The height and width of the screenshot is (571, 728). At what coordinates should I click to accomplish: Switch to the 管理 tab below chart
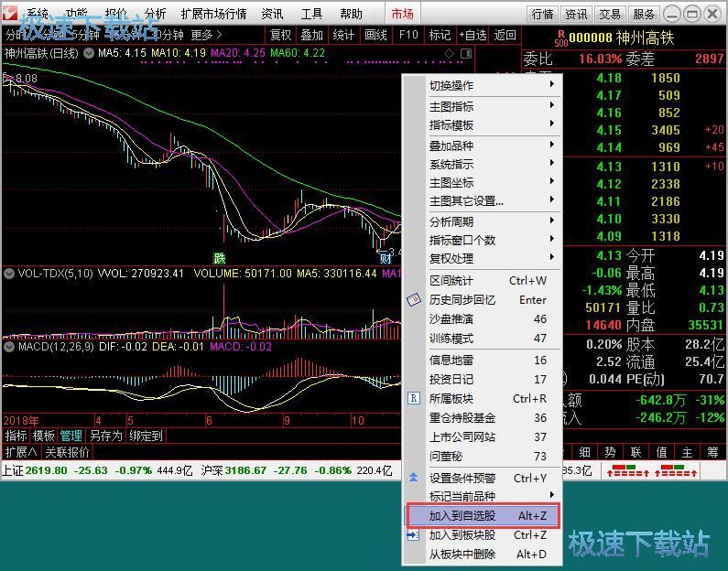71,436
